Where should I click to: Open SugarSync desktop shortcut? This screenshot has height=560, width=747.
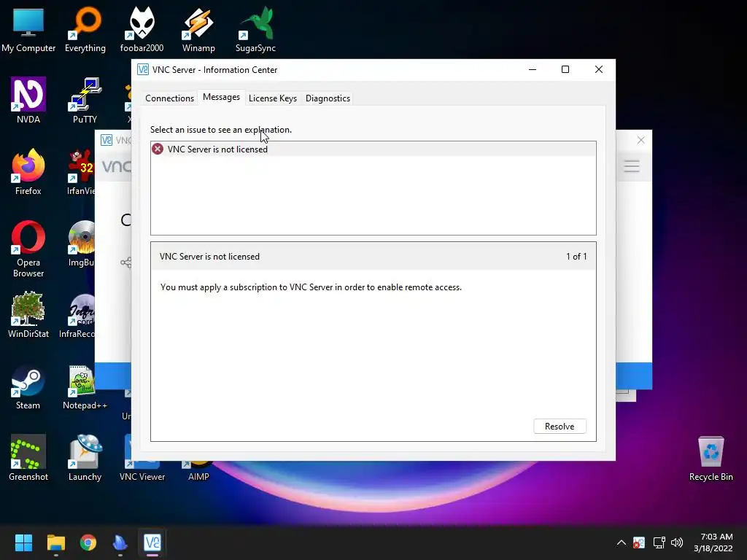[x=255, y=30]
